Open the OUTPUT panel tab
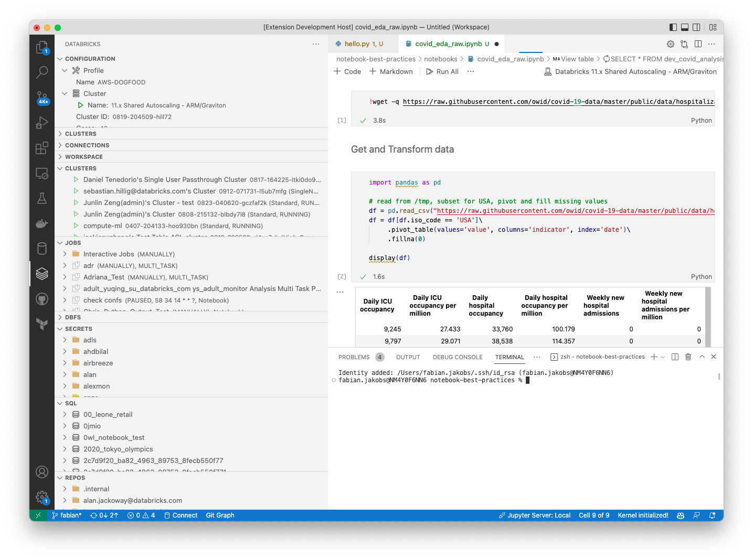Viewport: 753px width, 560px height. tap(408, 357)
